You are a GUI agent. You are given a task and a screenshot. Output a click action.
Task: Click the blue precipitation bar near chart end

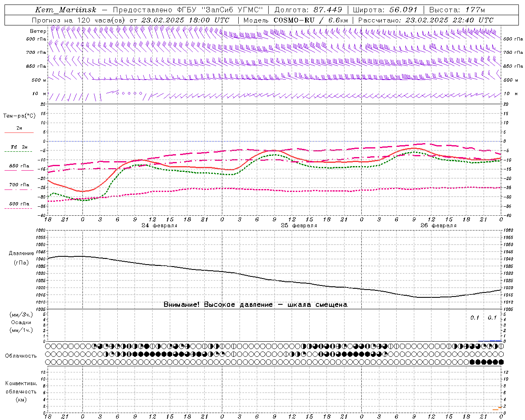(x=495, y=340)
